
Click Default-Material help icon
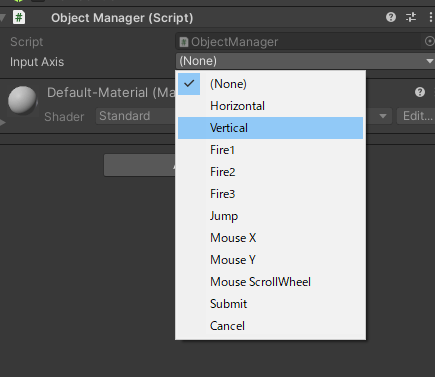pyautogui.click(x=420, y=92)
